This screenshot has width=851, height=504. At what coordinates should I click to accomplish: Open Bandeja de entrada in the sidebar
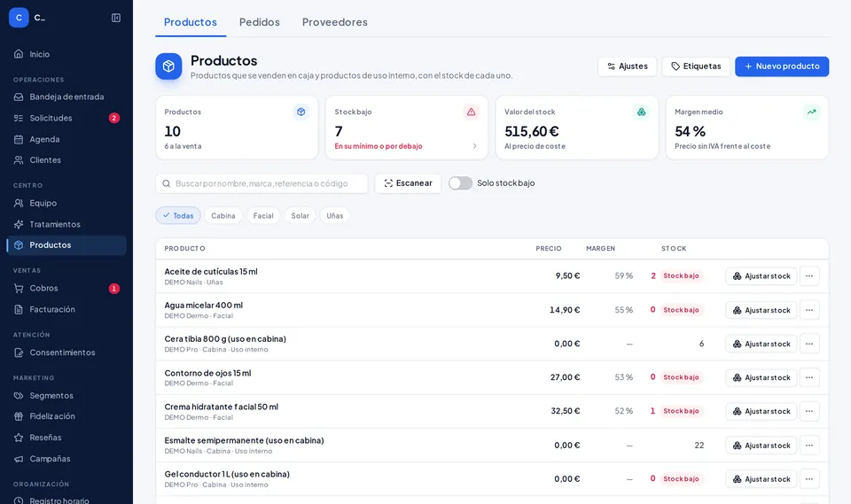66,97
